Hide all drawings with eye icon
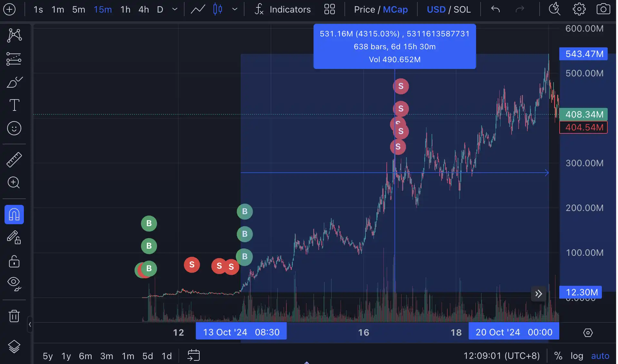This screenshot has height=364, width=618. pyautogui.click(x=14, y=283)
